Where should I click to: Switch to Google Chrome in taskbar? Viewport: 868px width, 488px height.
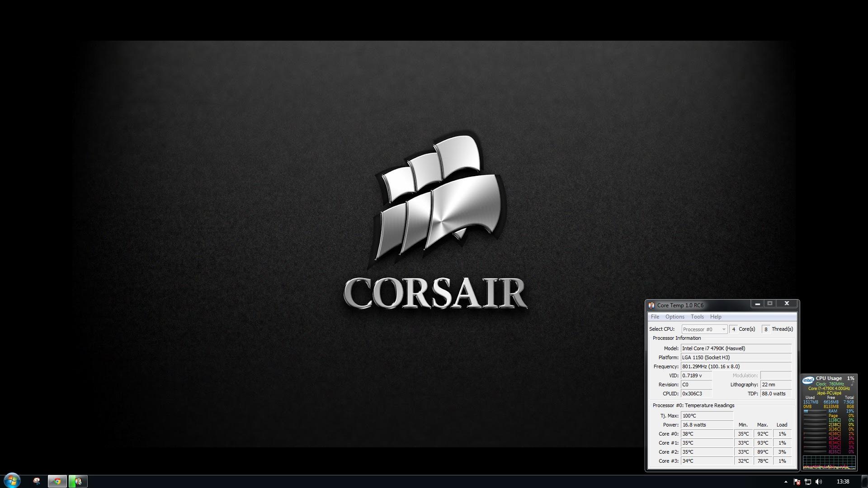coord(57,481)
